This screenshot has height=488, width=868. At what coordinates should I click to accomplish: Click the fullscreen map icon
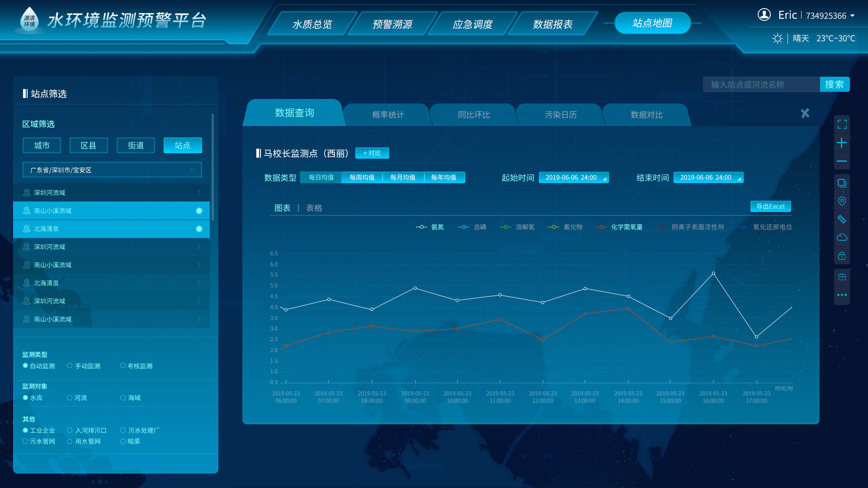[x=842, y=124]
